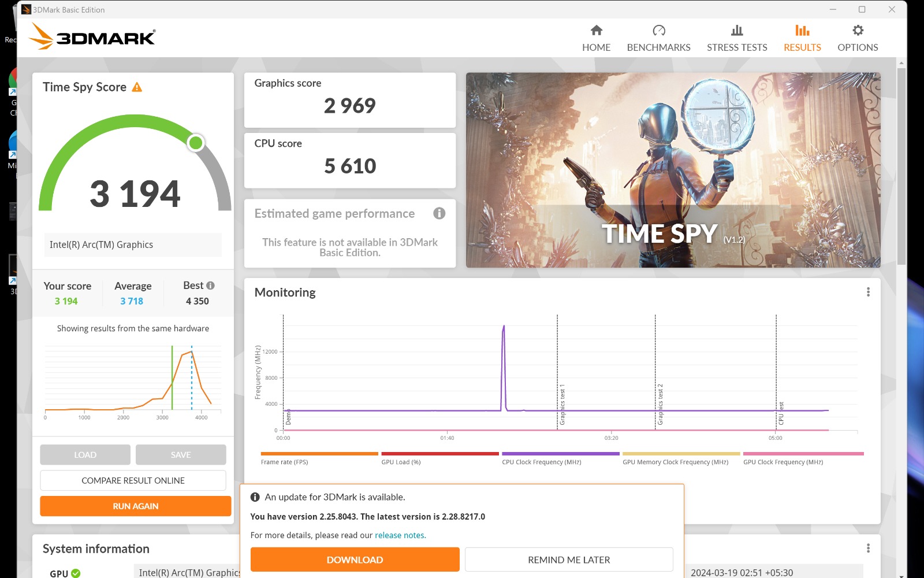The height and width of the screenshot is (578, 924).
Task: Open the Benchmarks gauge icon
Action: click(x=658, y=31)
